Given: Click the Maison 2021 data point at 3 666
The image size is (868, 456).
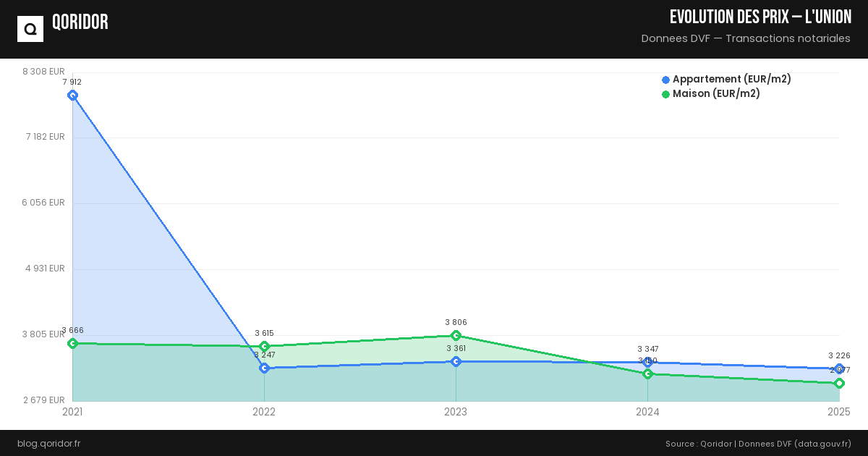Looking at the screenshot, I should tap(72, 343).
